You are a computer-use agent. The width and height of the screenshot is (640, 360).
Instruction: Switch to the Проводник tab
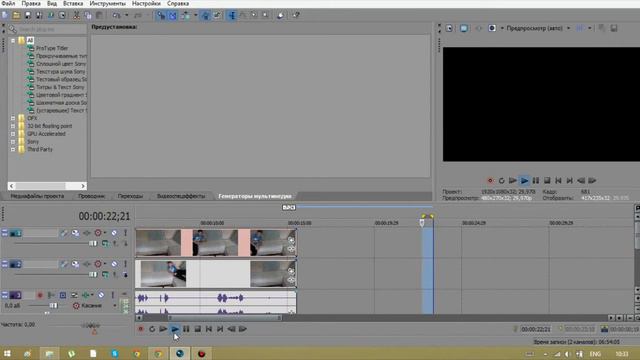coord(91,196)
